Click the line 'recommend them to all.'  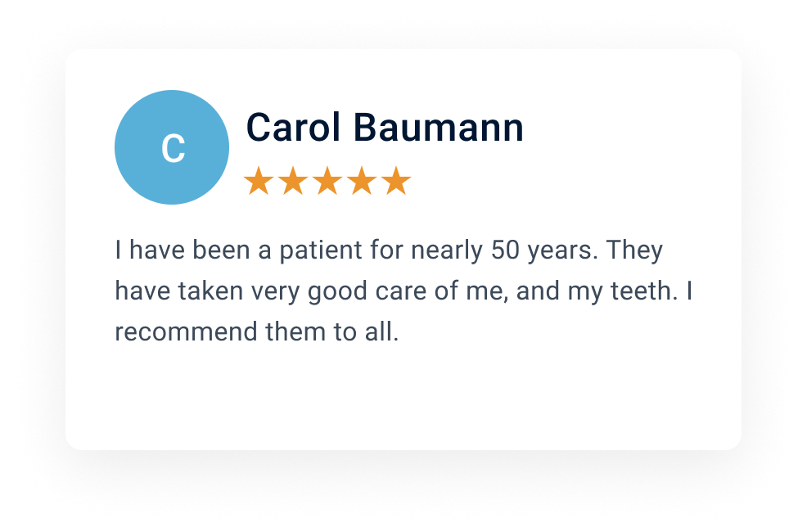257,331
